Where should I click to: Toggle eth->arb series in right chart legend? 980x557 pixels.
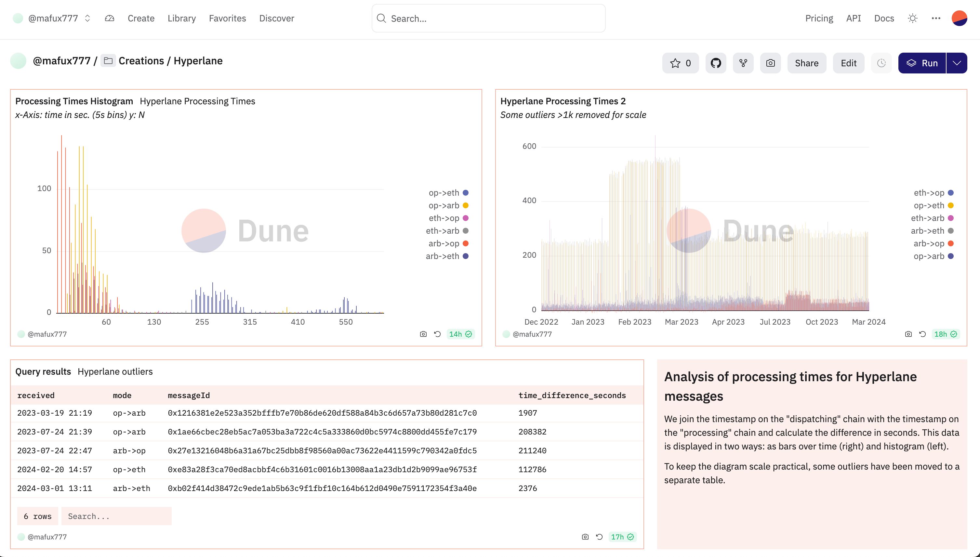(x=933, y=218)
